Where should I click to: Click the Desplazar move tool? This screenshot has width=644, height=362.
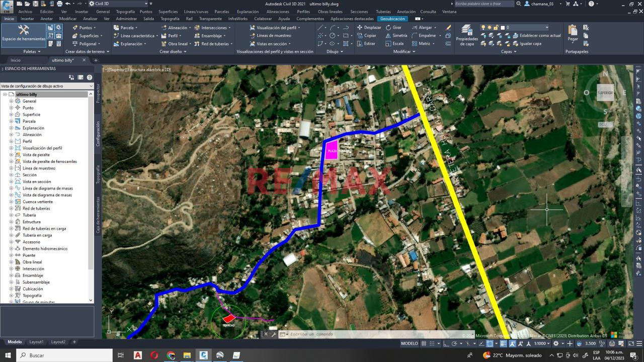(369, 28)
